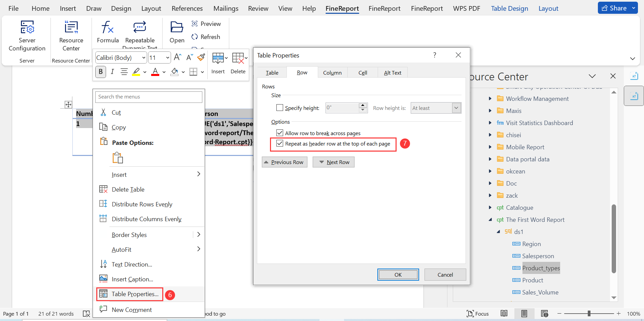Switch to the Column tab
The width and height of the screenshot is (644, 321).
pyautogui.click(x=332, y=73)
